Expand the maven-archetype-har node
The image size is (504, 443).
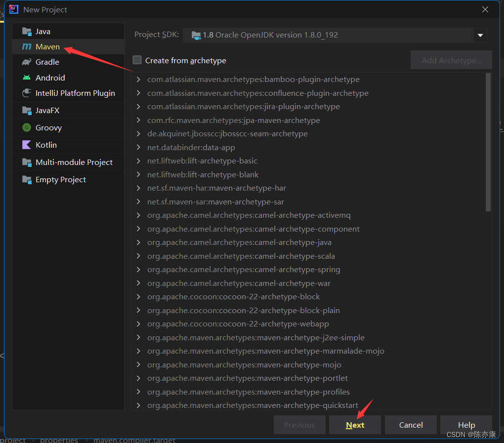click(x=138, y=188)
